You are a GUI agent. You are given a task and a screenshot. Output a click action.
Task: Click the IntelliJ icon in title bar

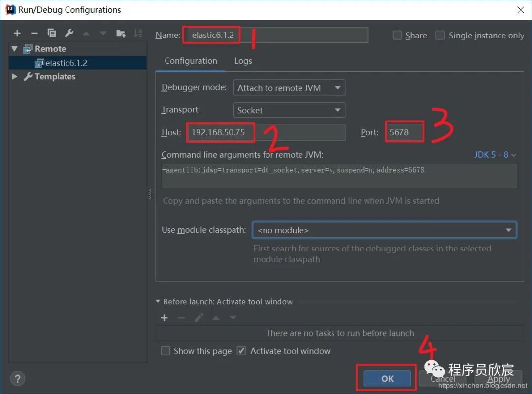(x=10, y=10)
